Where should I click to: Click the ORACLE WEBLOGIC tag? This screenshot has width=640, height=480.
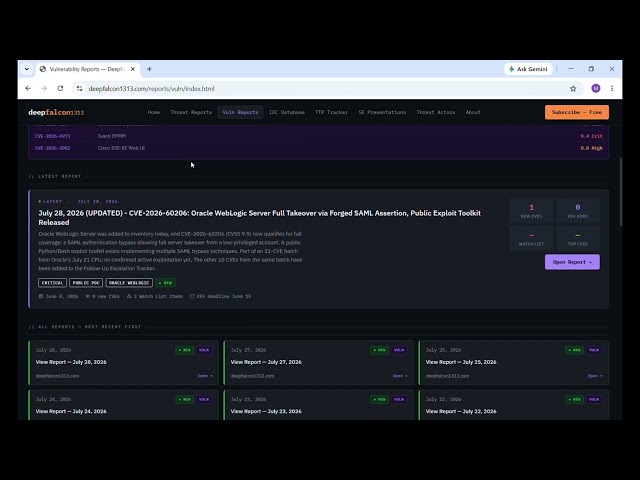pyautogui.click(x=129, y=282)
